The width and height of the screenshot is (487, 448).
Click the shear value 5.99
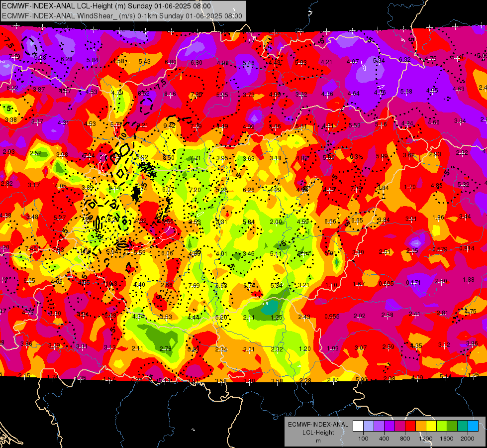click(382, 156)
